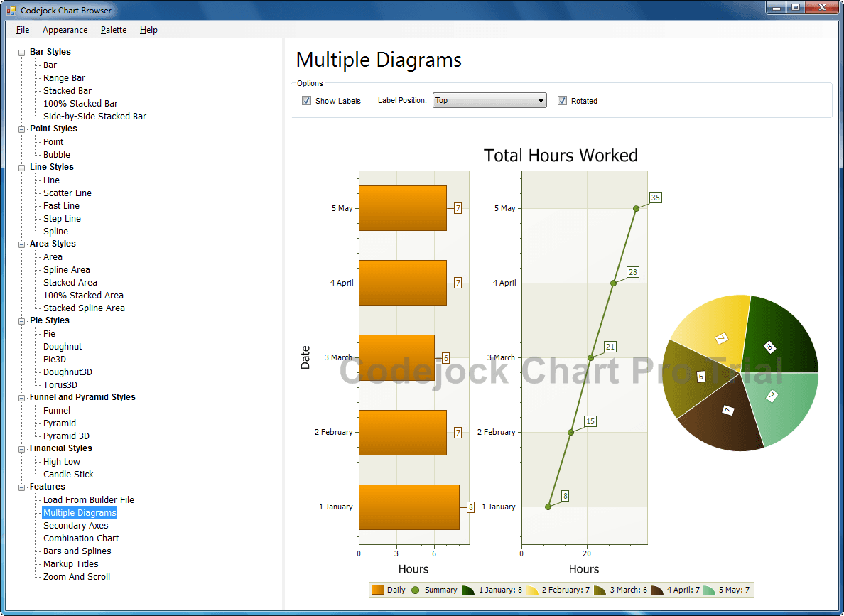844x616 pixels.
Task: Click the line point labeled 21
Action: click(590, 357)
